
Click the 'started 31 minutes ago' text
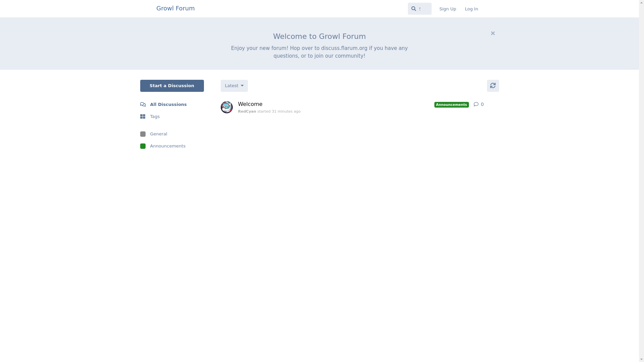279,112
